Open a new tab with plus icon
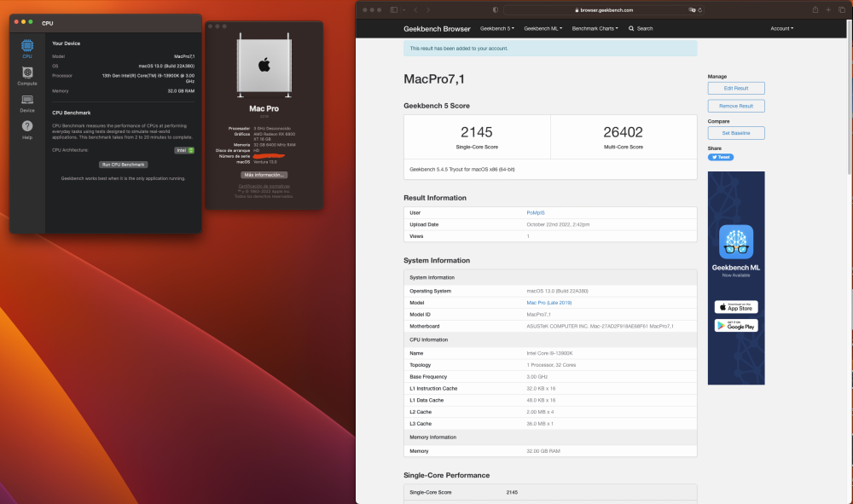Image resolution: width=853 pixels, height=504 pixels. pyautogui.click(x=828, y=9)
